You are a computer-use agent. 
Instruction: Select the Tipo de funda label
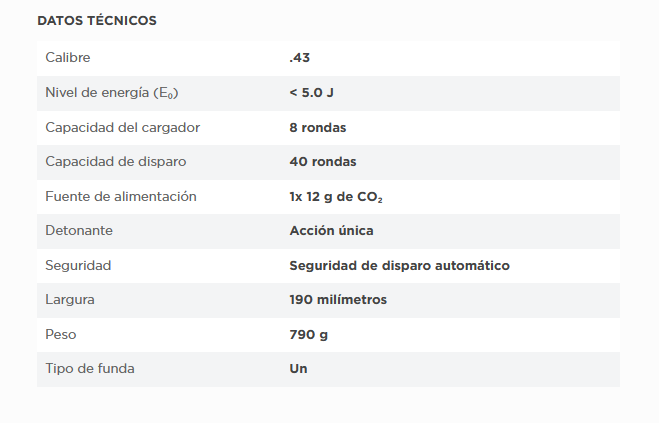(x=90, y=368)
